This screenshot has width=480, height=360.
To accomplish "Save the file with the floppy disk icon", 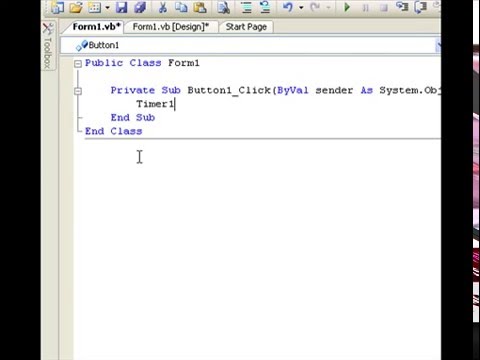I will tap(121, 7).
